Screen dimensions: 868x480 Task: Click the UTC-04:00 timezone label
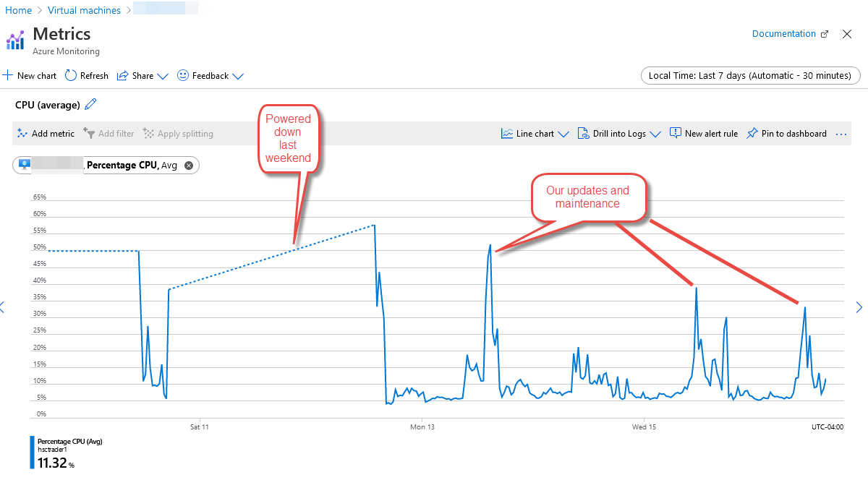827,427
